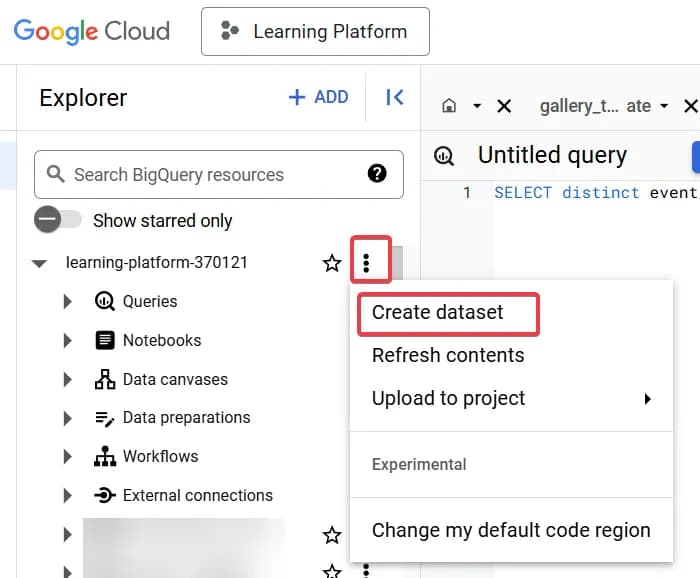Image resolution: width=700 pixels, height=578 pixels.
Task: Star the first blurred project row
Action: (332, 535)
